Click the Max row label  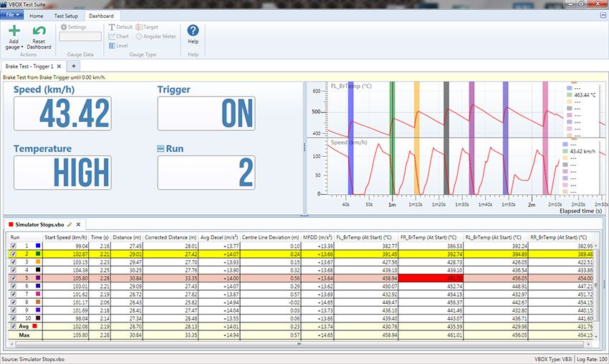pos(24,335)
